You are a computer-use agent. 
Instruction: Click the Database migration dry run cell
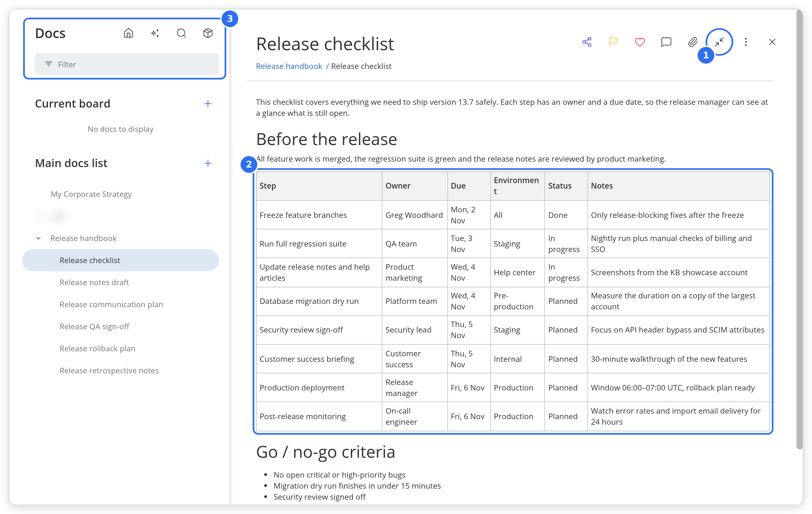pyautogui.click(x=319, y=301)
